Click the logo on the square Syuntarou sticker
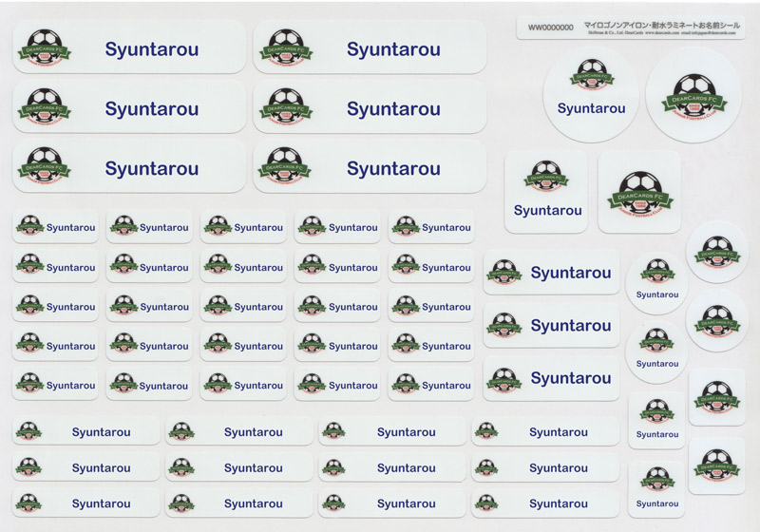Screen dimensions: 760x532 tap(546, 176)
